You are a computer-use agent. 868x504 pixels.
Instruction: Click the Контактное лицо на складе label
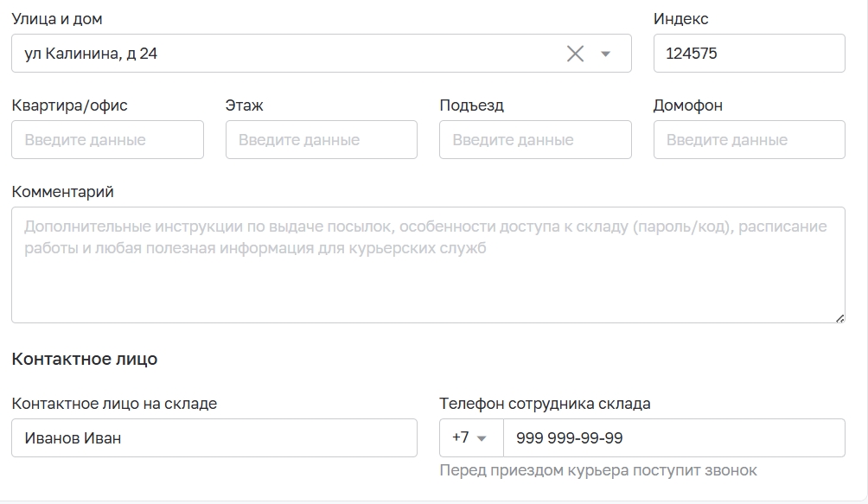[114, 404]
